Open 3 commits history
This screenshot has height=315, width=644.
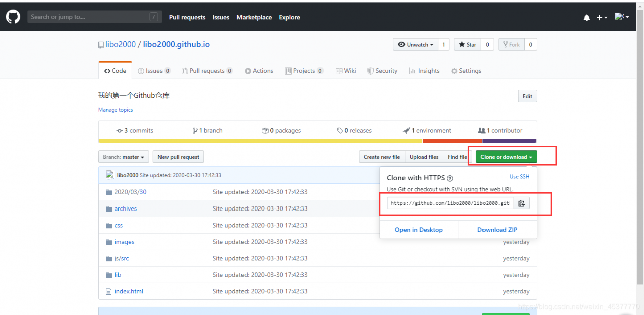135,130
